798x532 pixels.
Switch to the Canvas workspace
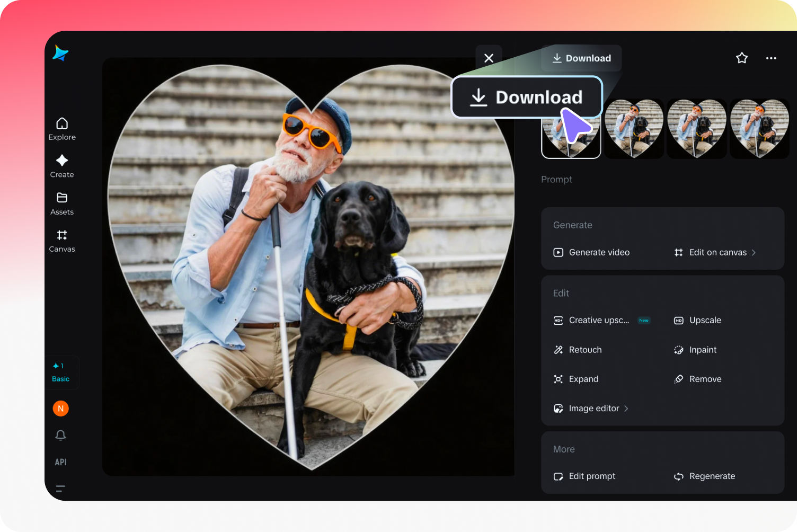point(62,241)
